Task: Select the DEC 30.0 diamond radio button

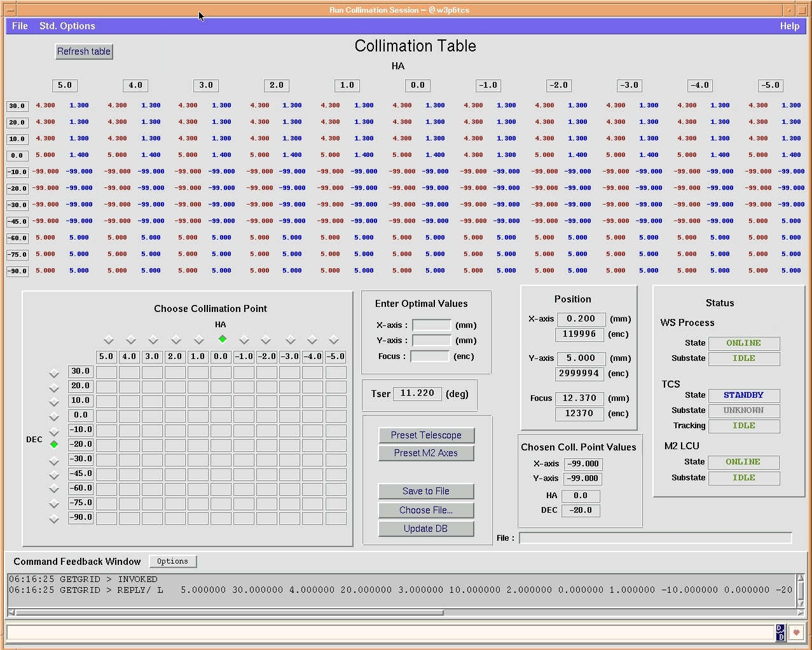Action: click(x=54, y=373)
